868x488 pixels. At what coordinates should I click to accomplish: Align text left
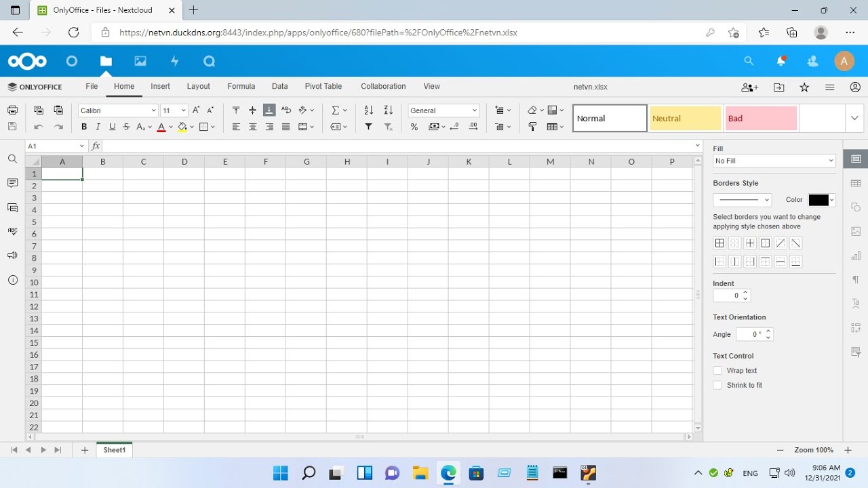click(x=236, y=127)
